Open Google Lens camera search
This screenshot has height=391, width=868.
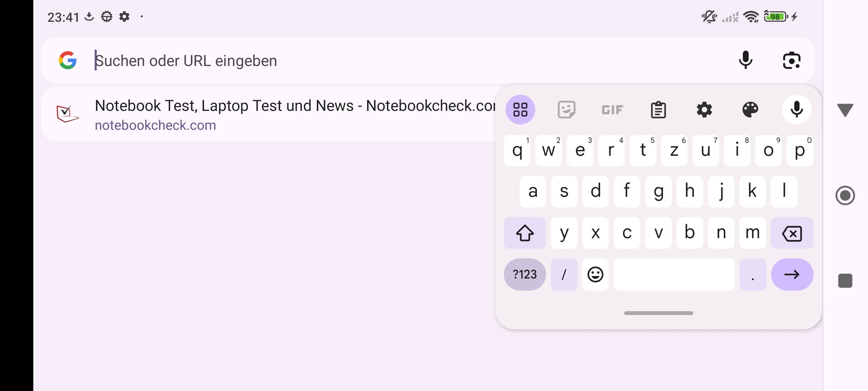tap(792, 60)
